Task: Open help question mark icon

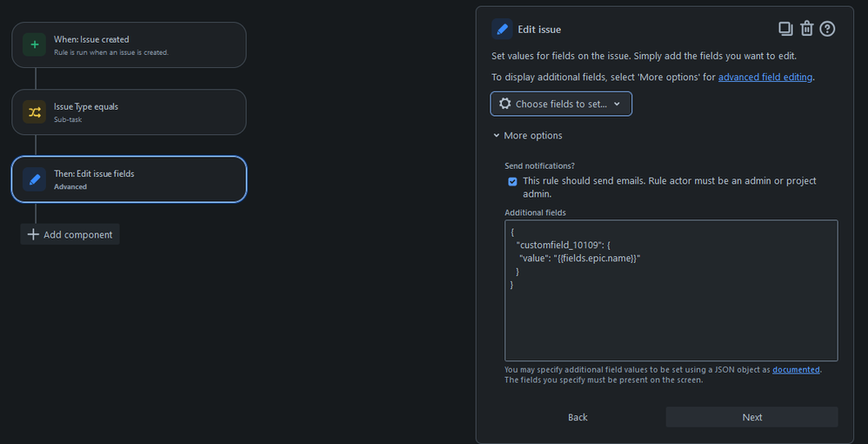Action: [827, 29]
